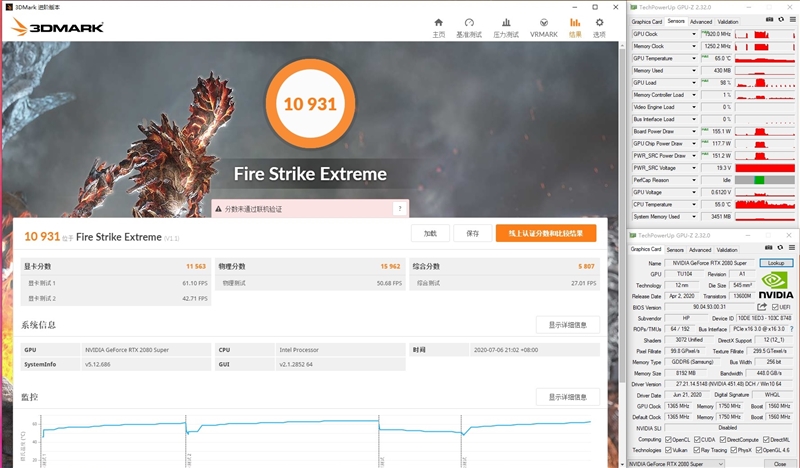800x468 pixels.
Task: Open the GPU Temperature sensor dropdown
Action: pos(695,58)
